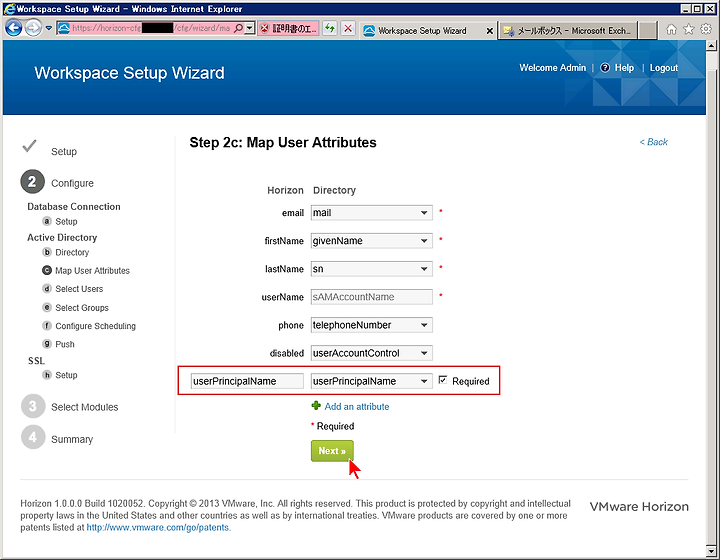The width and height of the screenshot is (720, 560).
Task: Click Welcome Admin text
Action: point(552,68)
